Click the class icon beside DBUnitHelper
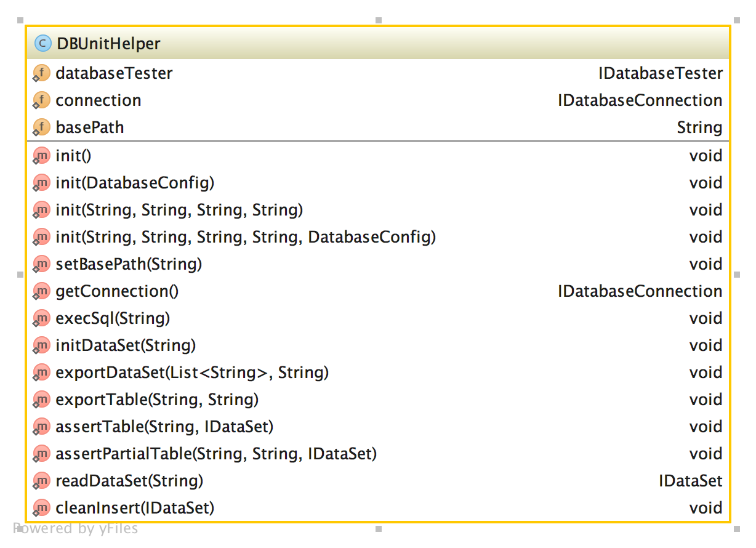Viewport: 756px width, 548px height. tap(42, 44)
